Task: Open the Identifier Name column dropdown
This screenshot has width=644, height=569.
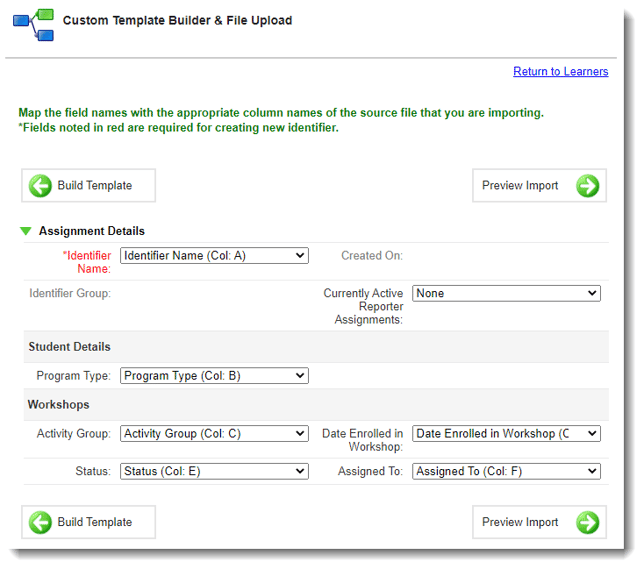Action: (214, 256)
